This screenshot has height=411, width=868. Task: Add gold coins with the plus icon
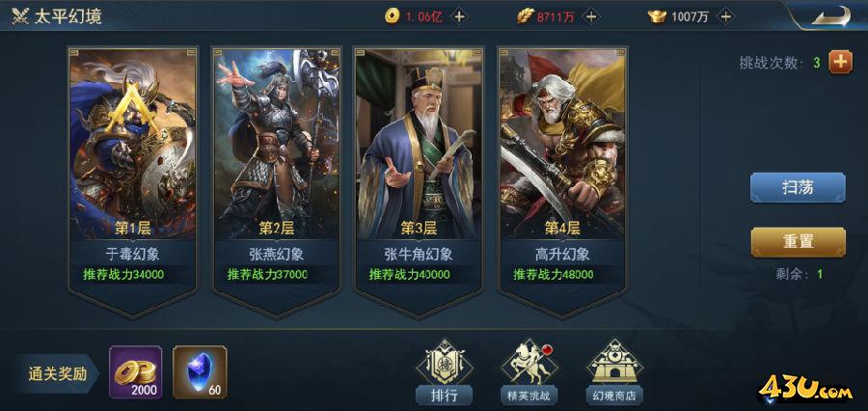[459, 16]
